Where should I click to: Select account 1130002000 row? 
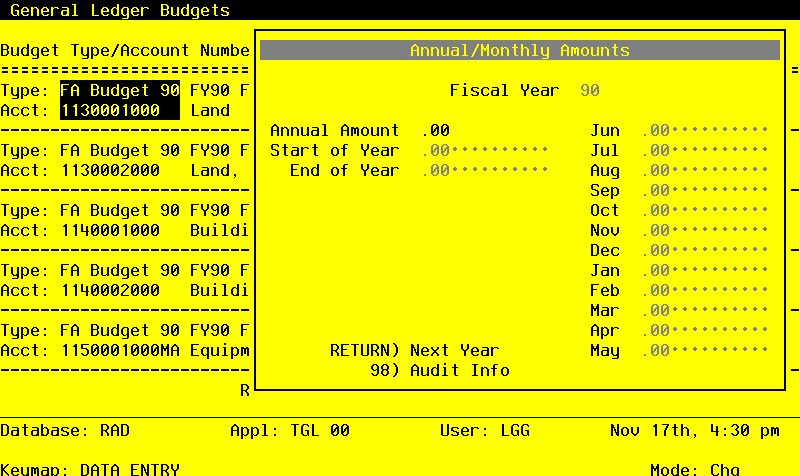tap(124, 170)
